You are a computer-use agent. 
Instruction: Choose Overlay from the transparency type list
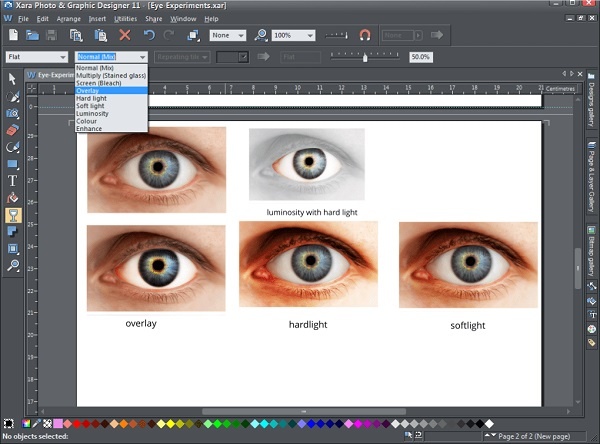click(88, 90)
